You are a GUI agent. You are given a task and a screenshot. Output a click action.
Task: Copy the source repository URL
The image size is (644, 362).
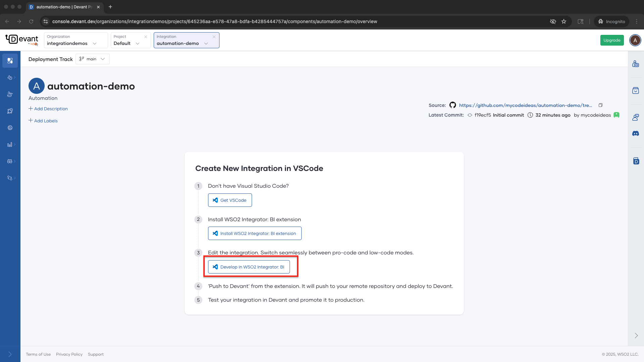600,105
